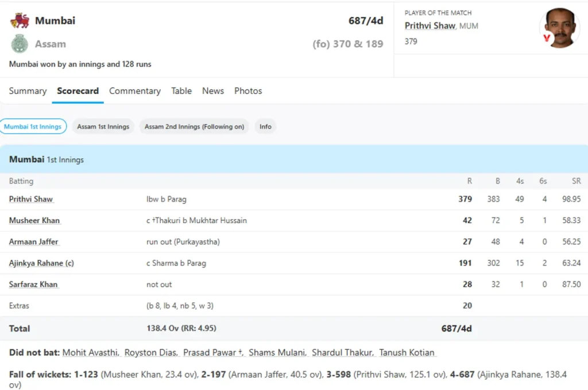Go to the Table tab
This screenshot has width=588, height=390.
click(x=181, y=91)
